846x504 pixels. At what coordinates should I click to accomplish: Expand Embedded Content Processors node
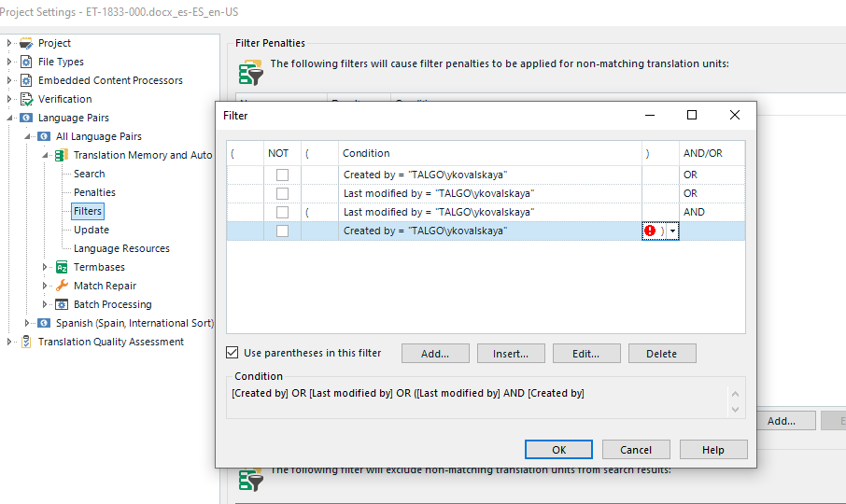point(8,80)
